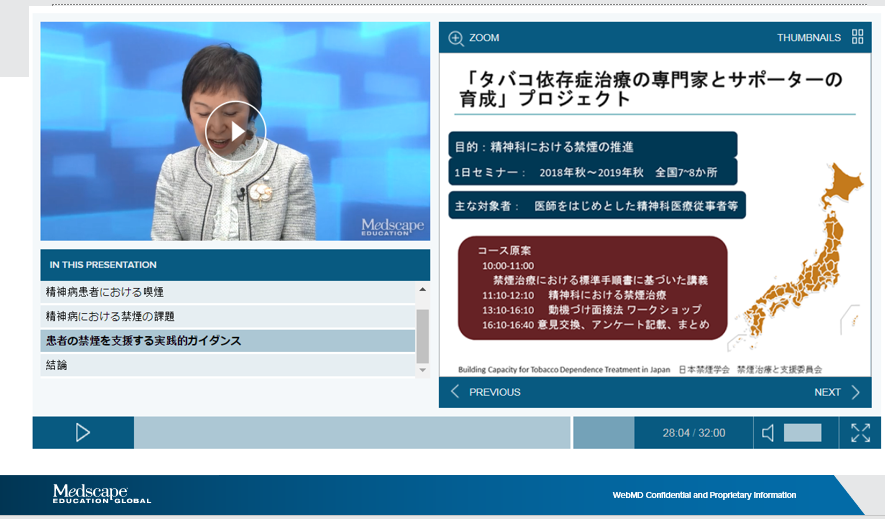Click the 目的：精神科における禁煙の推進 box
This screenshot has width=885, height=519.
pos(593,145)
